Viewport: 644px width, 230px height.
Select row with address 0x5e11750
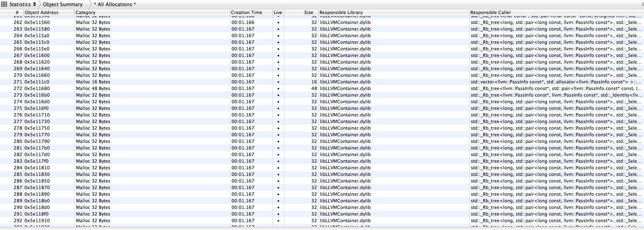coord(322,128)
